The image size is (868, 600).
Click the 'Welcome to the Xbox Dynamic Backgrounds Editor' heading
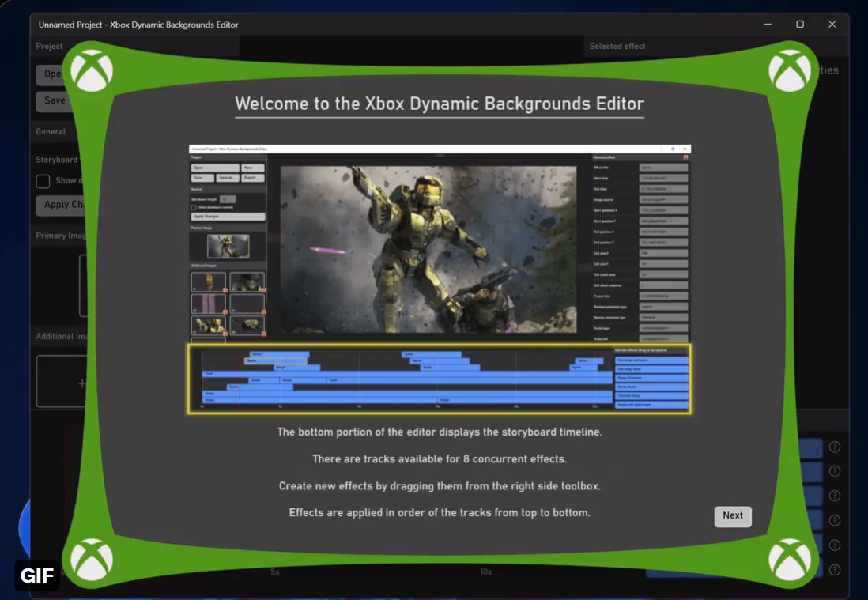pos(440,104)
